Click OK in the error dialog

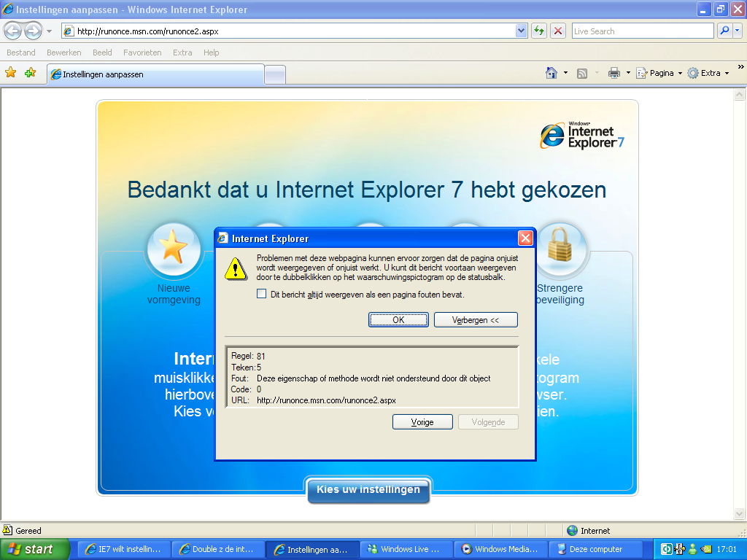[398, 320]
